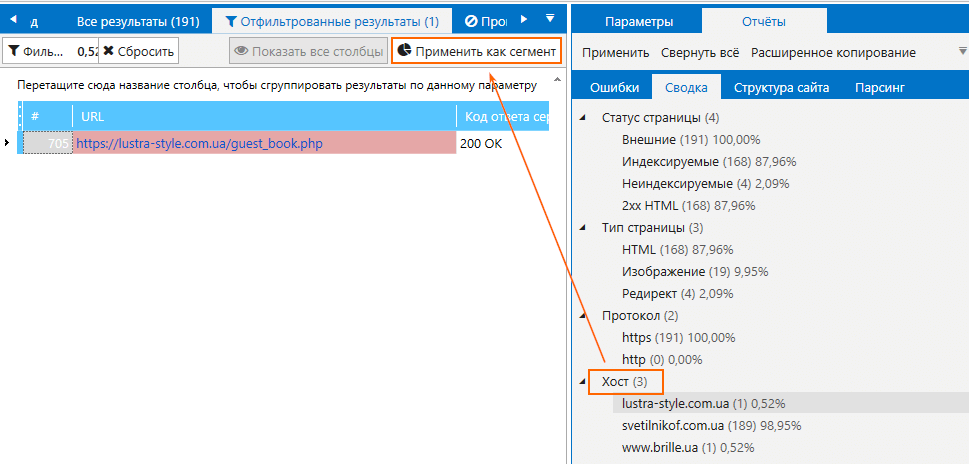Click the right tab scroll arrow
The height and width of the screenshot is (464, 969).
524,19
